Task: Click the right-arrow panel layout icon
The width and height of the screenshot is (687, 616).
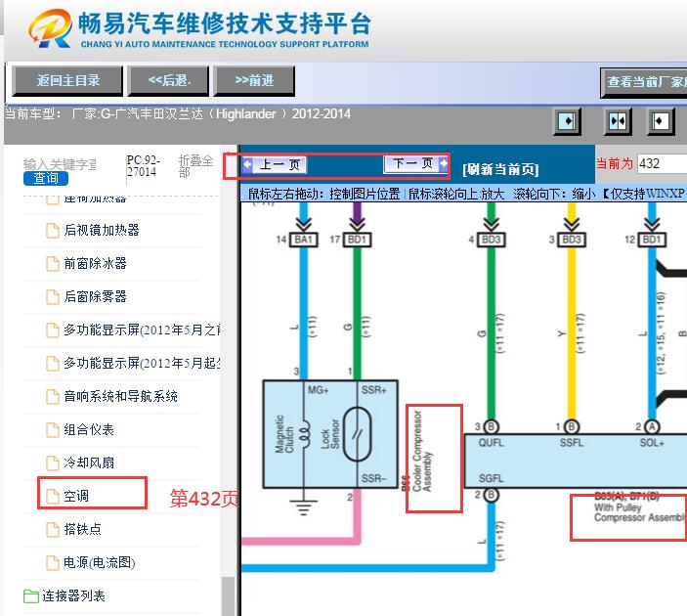Action: 568,121
